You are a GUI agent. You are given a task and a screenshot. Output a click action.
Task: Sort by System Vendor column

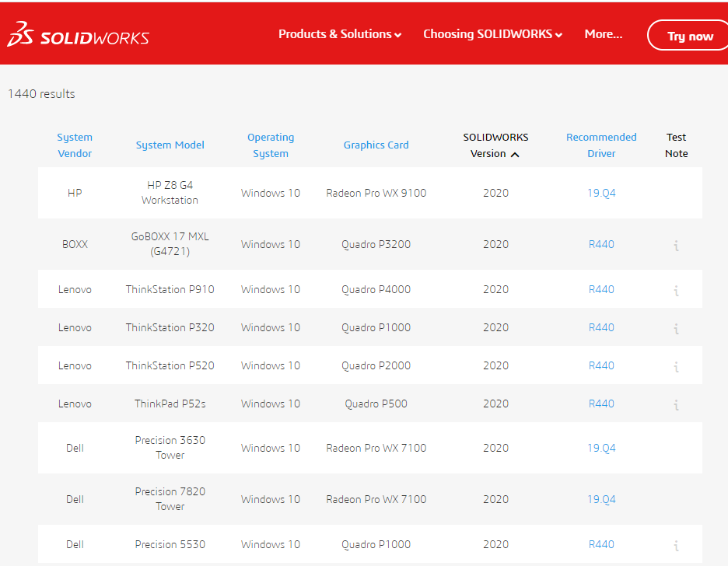coord(75,145)
